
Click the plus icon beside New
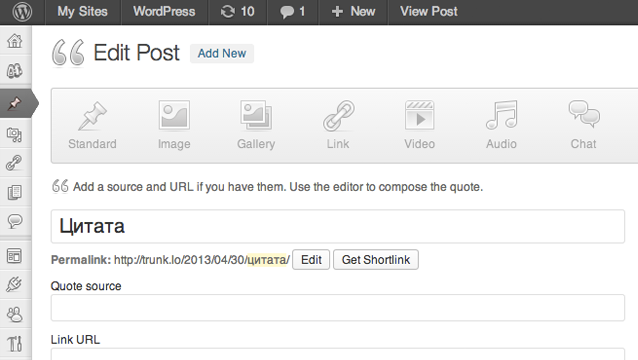click(x=337, y=12)
